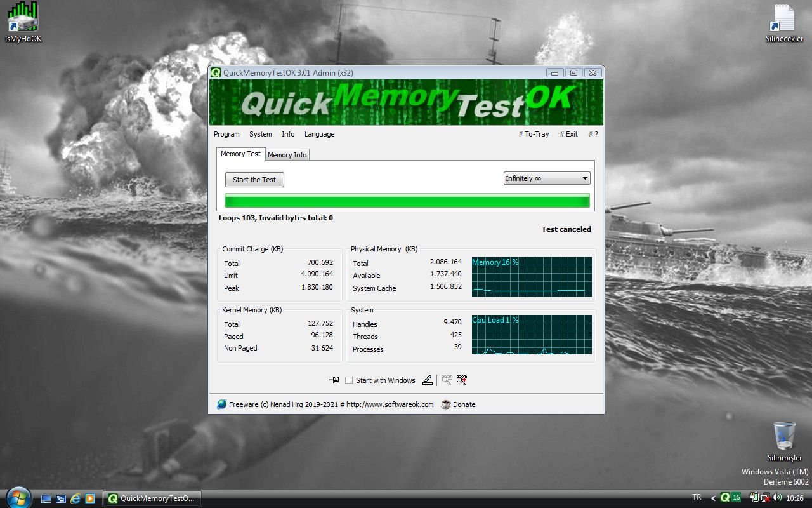812x508 pixels.
Task: Click the zoom in magnifier icon with red plus
Action: (x=462, y=380)
